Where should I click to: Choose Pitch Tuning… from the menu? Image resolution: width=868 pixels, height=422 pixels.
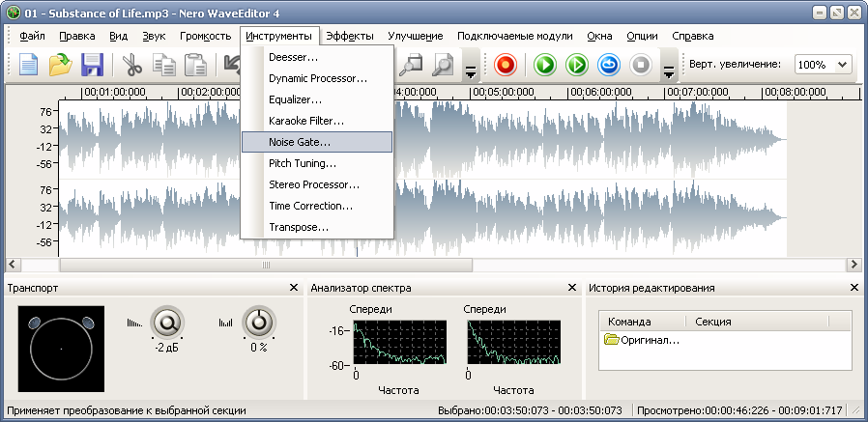click(317, 164)
